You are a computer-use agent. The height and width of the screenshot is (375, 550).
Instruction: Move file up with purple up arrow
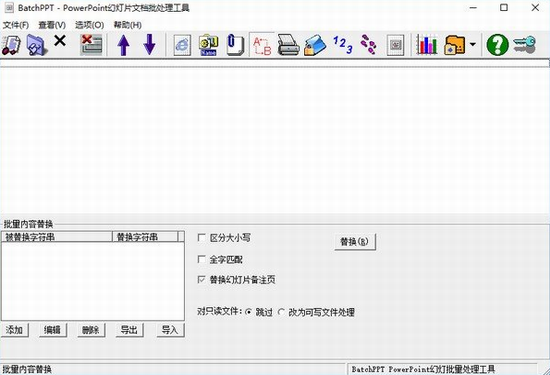[123, 45]
